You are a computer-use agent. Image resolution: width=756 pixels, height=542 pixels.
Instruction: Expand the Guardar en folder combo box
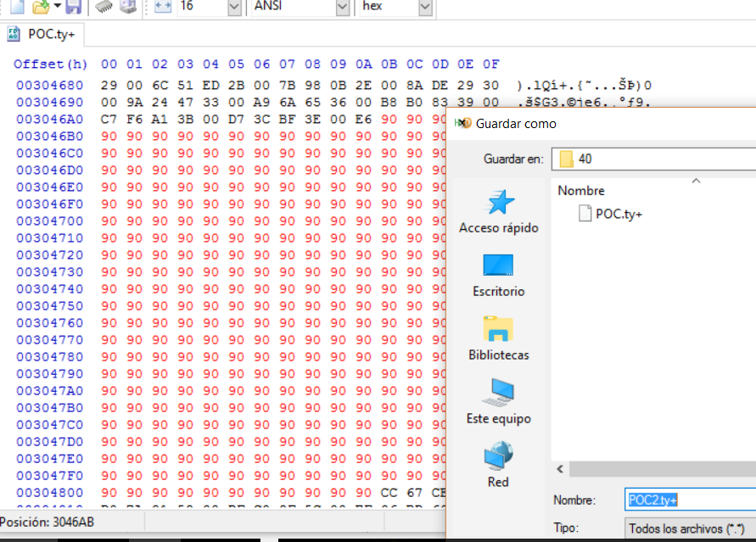click(x=653, y=159)
